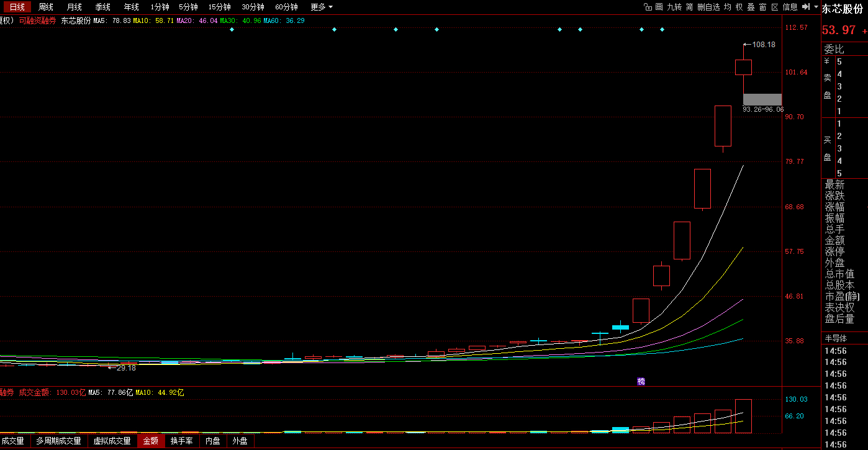The image size is (868, 450).
Task: Click the 108.18 high price label
Action: coord(763,45)
